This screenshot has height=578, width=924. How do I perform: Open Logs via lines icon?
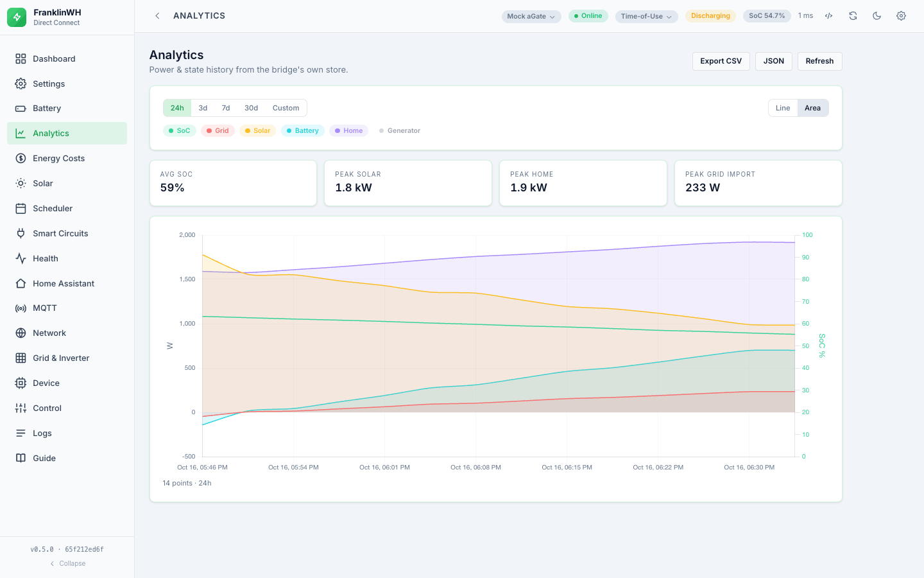pyautogui.click(x=21, y=433)
